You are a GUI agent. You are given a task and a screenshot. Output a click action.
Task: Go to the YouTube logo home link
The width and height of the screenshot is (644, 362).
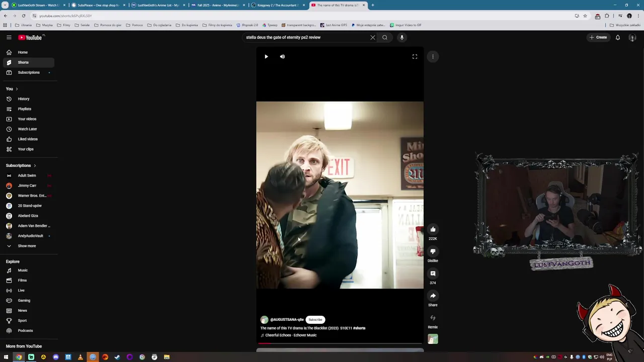(x=30, y=37)
